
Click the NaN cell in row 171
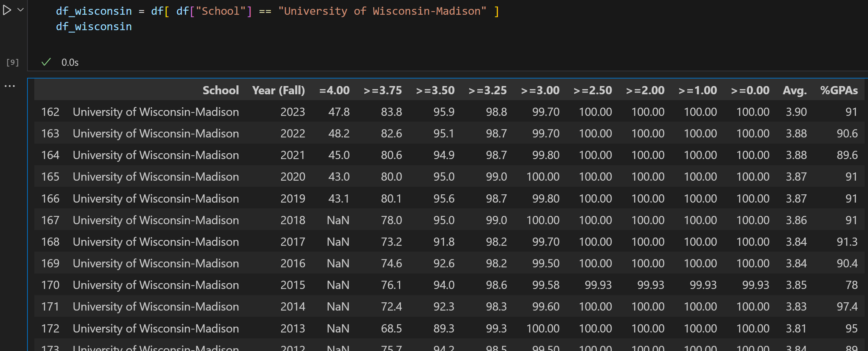338,306
